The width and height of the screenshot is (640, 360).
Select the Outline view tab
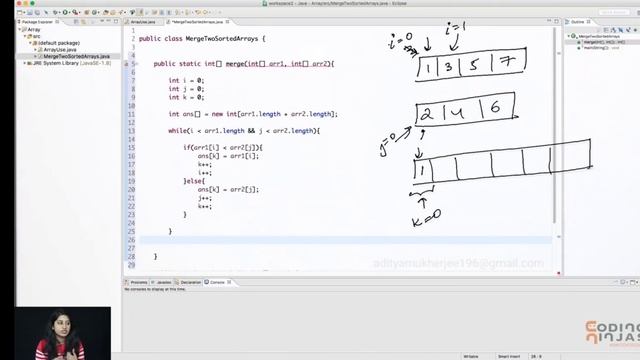(x=578, y=22)
